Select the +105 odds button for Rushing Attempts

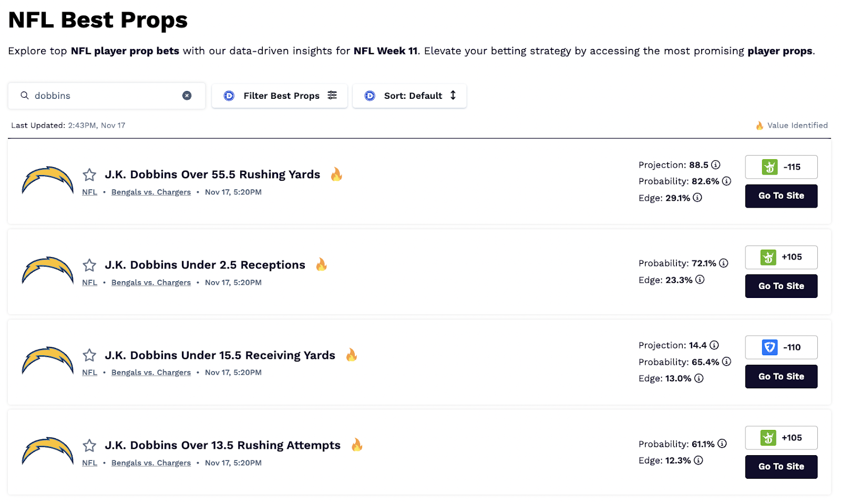pyautogui.click(x=781, y=438)
